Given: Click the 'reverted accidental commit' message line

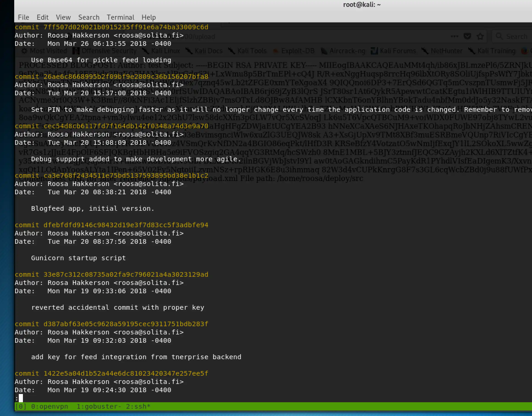Looking at the screenshot, I should (117, 307).
